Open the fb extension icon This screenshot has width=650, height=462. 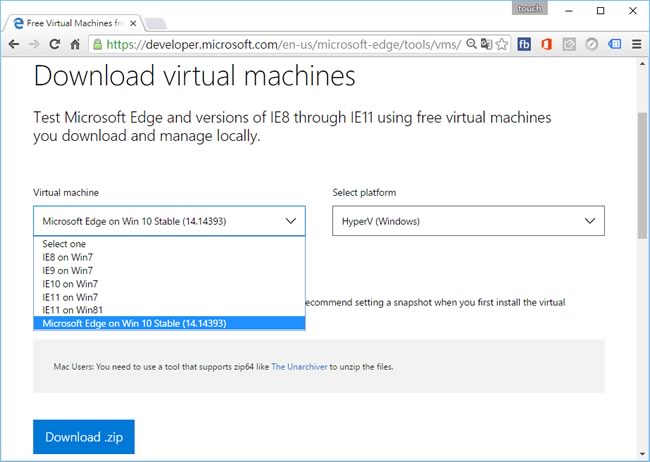click(x=524, y=44)
